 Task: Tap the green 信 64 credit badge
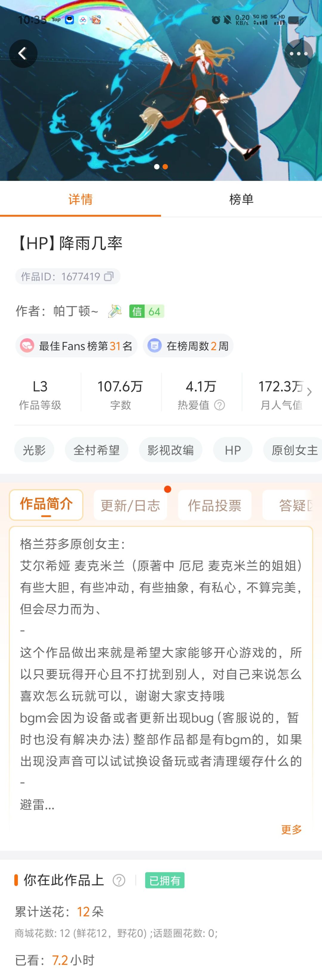pos(146,311)
